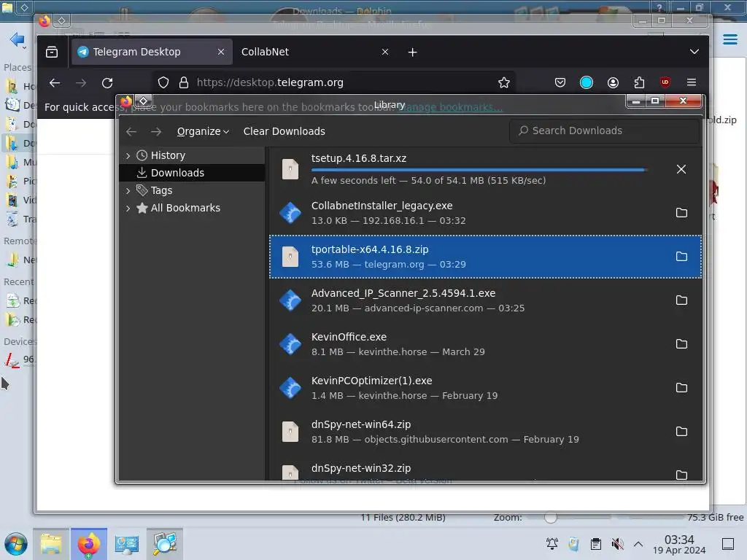Open the Dolphin hamburger menu
Image resolution: width=747 pixels, height=560 pixels.
click(x=730, y=39)
